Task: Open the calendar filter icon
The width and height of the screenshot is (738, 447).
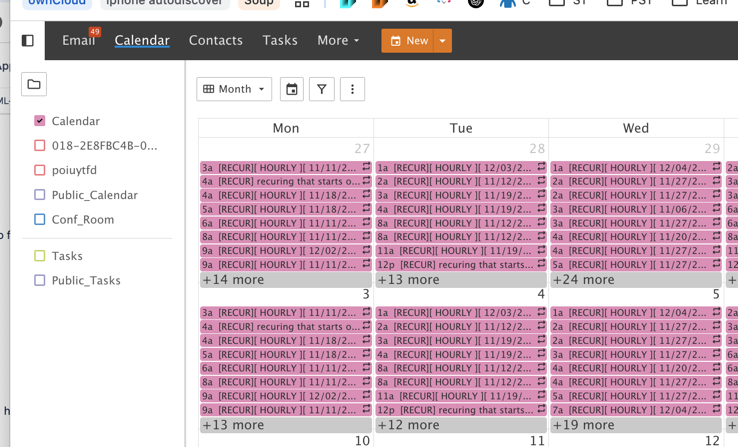Action: coord(322,89)
